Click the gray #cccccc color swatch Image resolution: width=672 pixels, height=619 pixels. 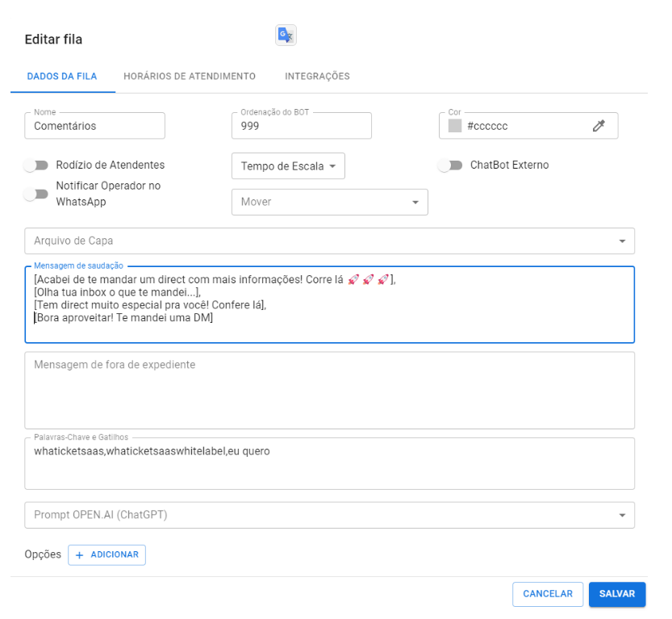click(x=455, y=126)
